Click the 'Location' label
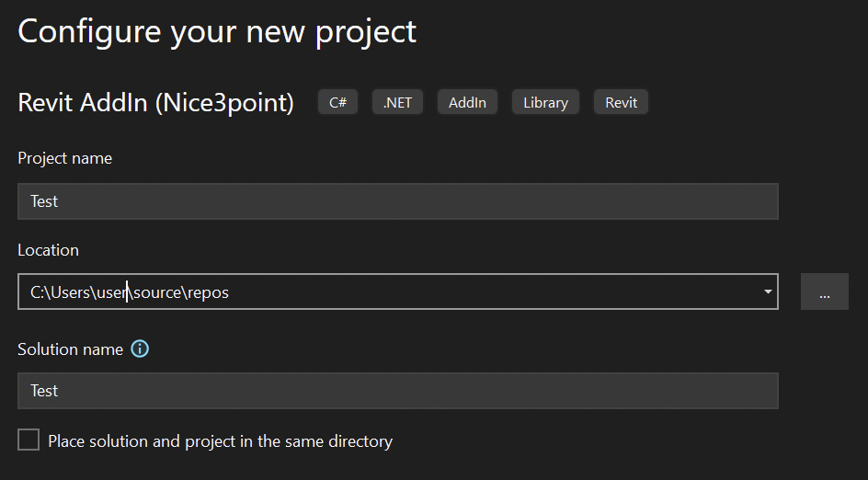Image resolution: width=868 pixels, height=480 pixels. 48,250
